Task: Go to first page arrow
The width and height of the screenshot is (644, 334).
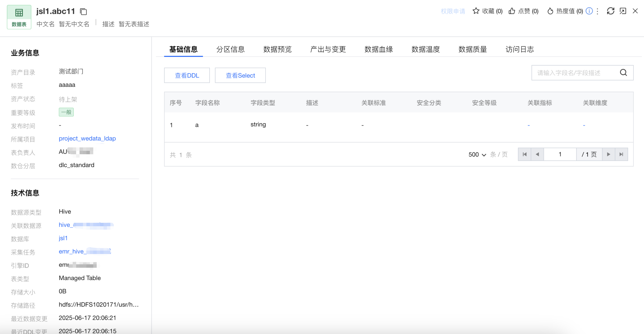Action: point(524,154)
